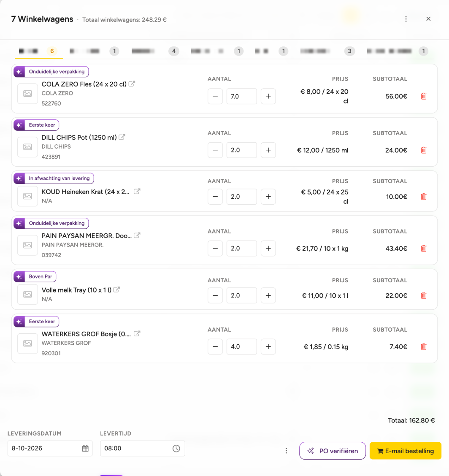
Task: Decrease Volle melk Tray quantity
Action: click(215, 295)
